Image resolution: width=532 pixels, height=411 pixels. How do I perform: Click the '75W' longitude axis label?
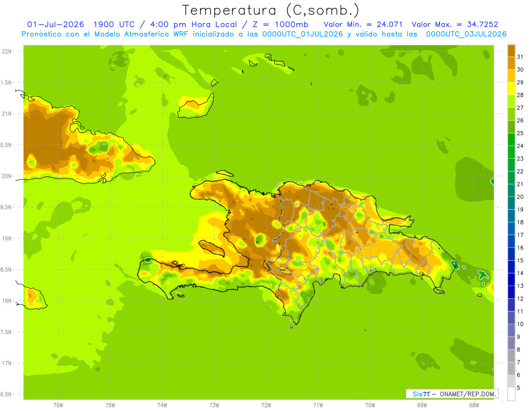pos(110,406)
